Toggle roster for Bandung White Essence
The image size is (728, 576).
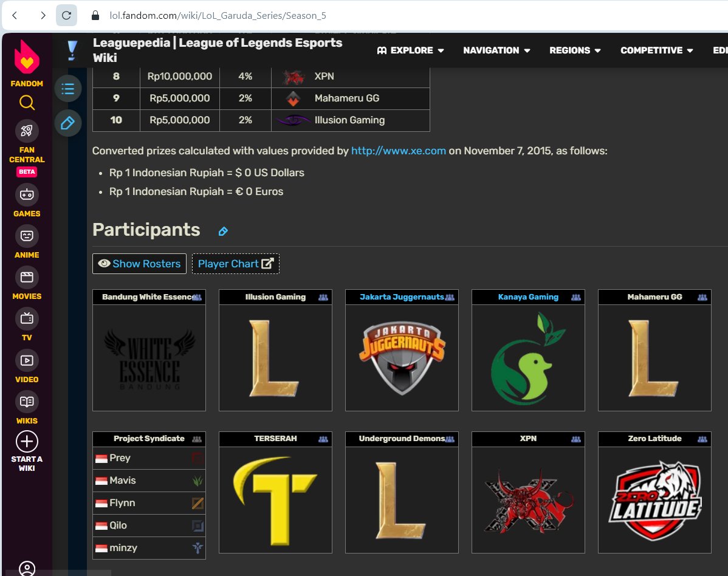tap(197, 297)
